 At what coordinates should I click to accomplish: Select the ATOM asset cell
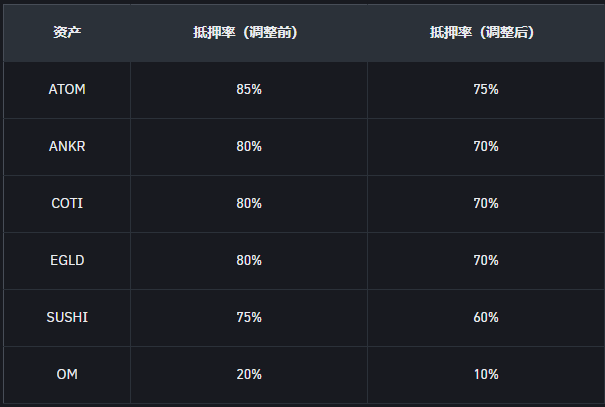tap(67, 89)
